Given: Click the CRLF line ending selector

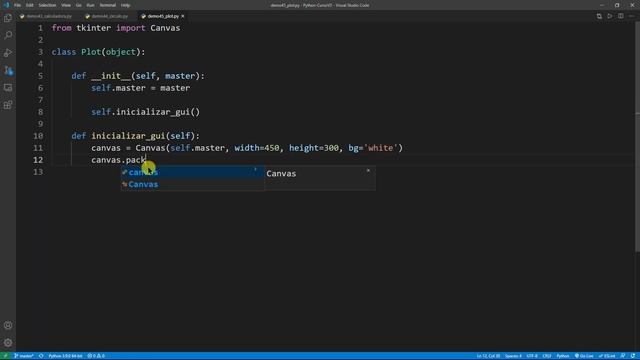Looking at the screenshot, I should tap(547, 356).
